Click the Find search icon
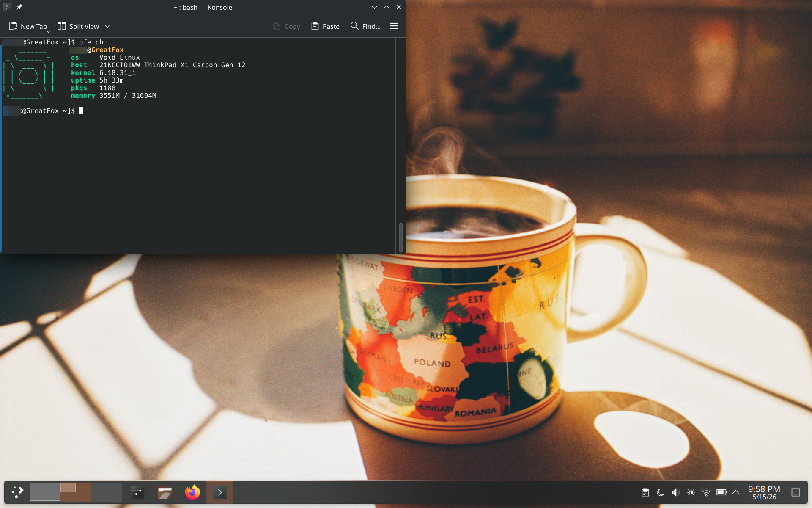This screenshot has width=812, height=508. point(354,26)
